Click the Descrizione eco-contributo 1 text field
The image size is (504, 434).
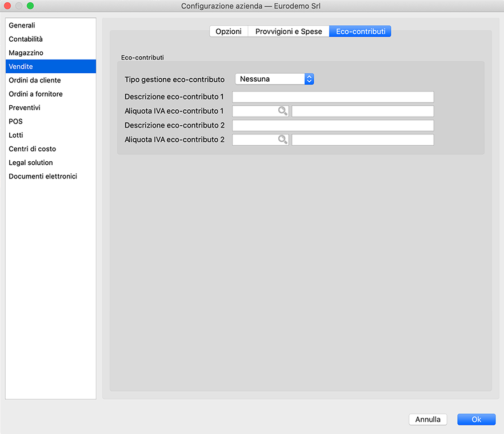tap(333, 97)
